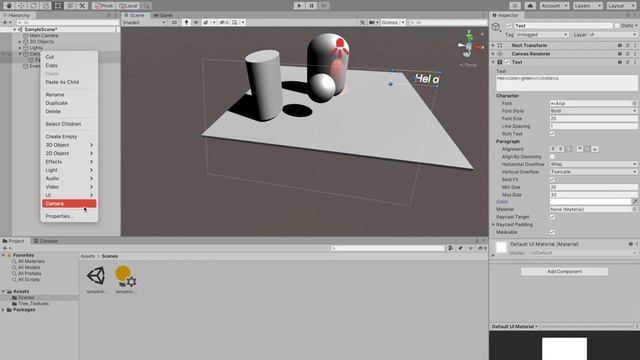Viewport: 640px width, 360px height.
Task: Expand the Packages folder
Action: pyautogui.click(x=4, y=310)
